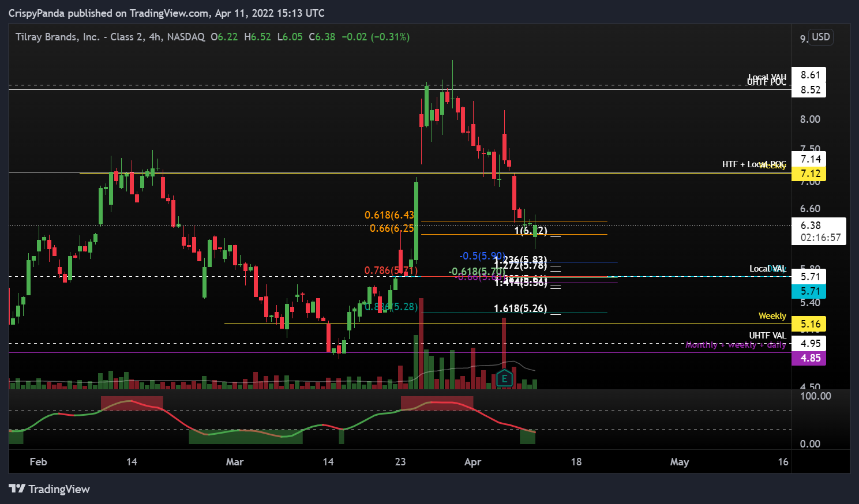Click the HTF + Local POC label

tap(754, 164)
